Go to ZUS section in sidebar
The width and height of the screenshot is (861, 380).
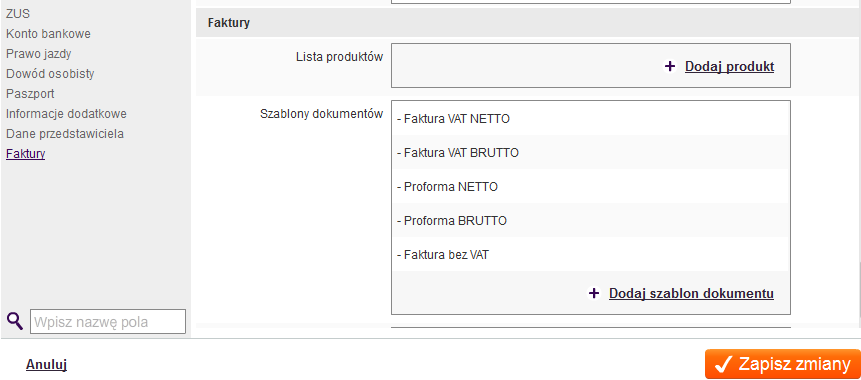18,14
